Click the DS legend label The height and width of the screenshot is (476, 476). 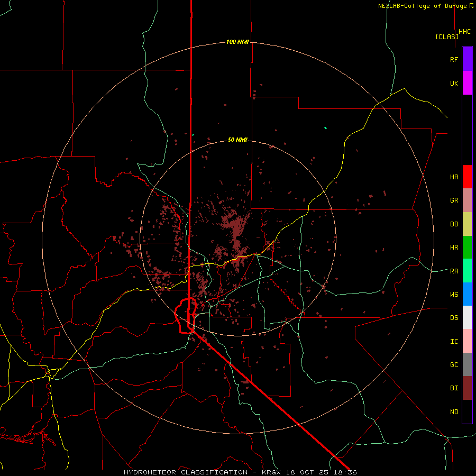pyautogui.click(x=454, y=318)
